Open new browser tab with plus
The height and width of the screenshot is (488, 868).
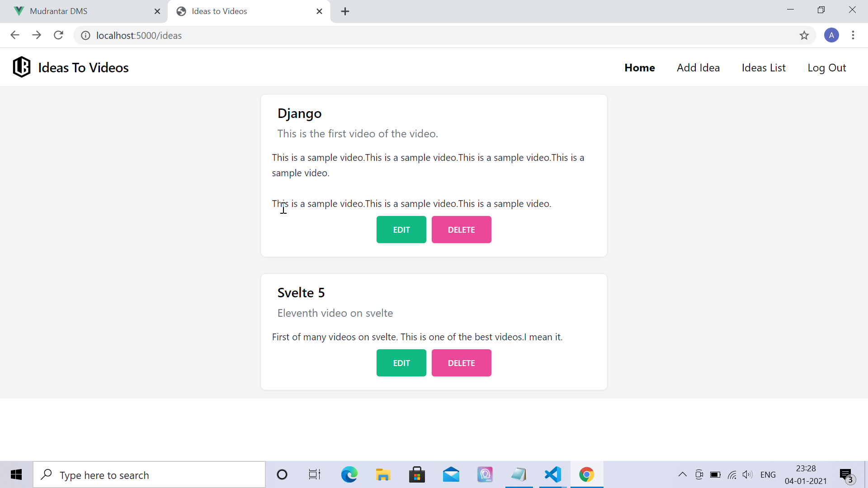pos(345,11)
